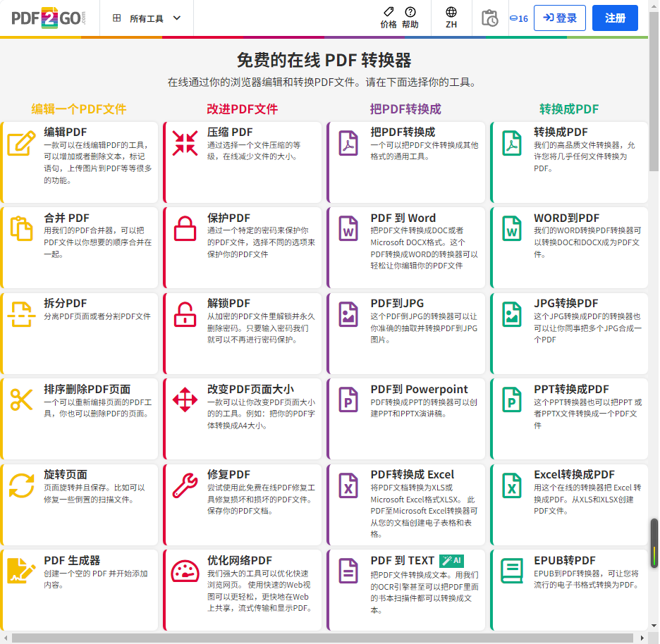Open the PDF 生成器 tool title
The image size is (660, 644).
tap(72, 560)
